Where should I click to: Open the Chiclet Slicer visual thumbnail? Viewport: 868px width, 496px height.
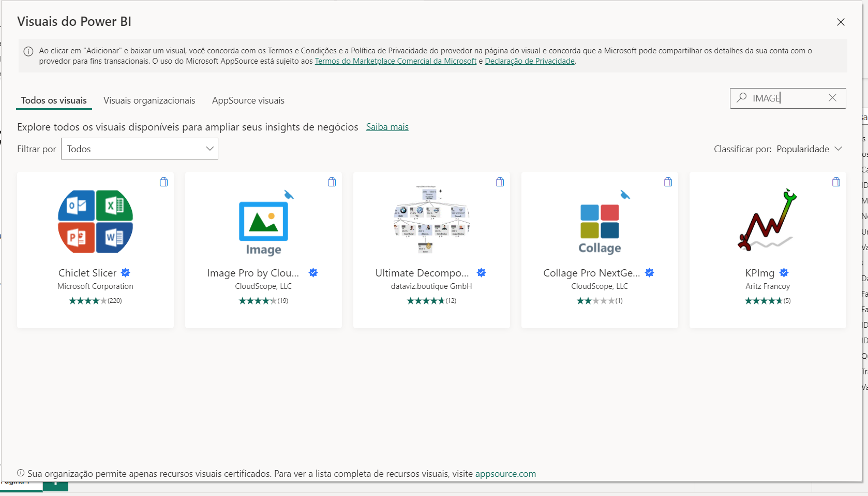[95, 222]
